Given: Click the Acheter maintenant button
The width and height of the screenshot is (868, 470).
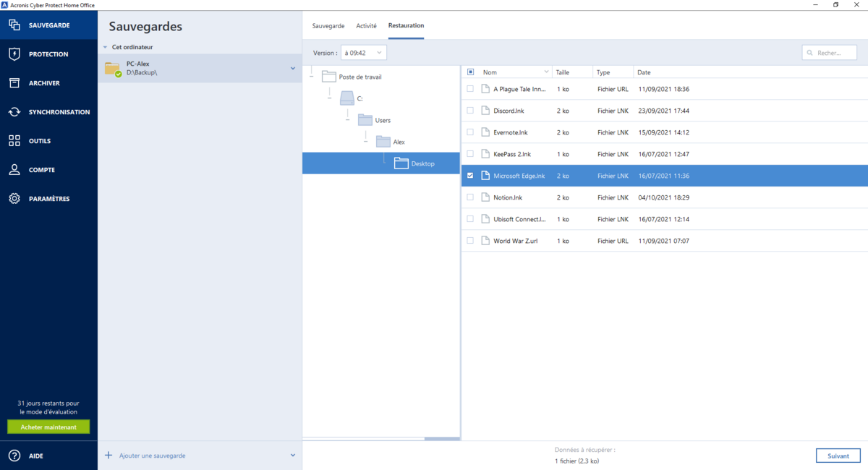Looking at the screenshot, I should [48, 427].
